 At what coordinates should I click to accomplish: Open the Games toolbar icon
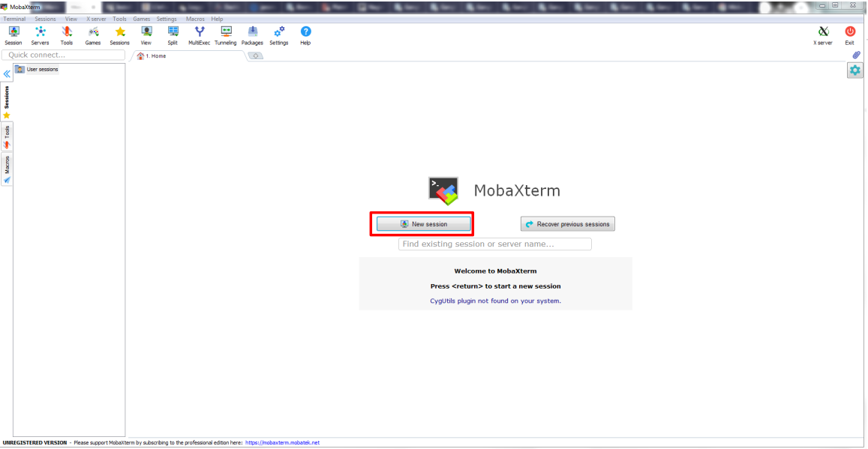[x=93, y=36]
